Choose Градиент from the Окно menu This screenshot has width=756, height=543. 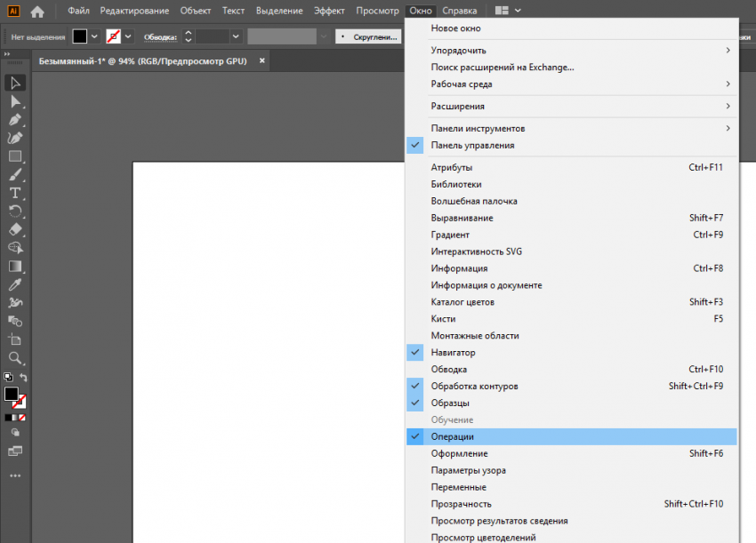450,235
